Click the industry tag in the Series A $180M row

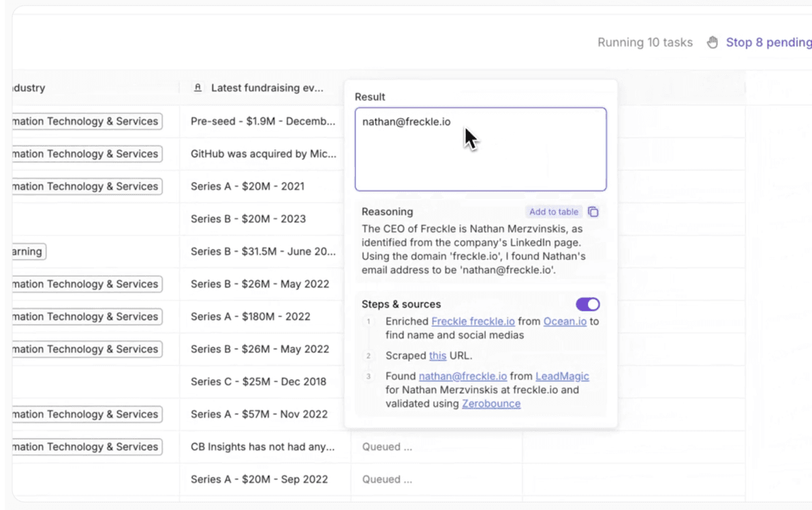87,316
